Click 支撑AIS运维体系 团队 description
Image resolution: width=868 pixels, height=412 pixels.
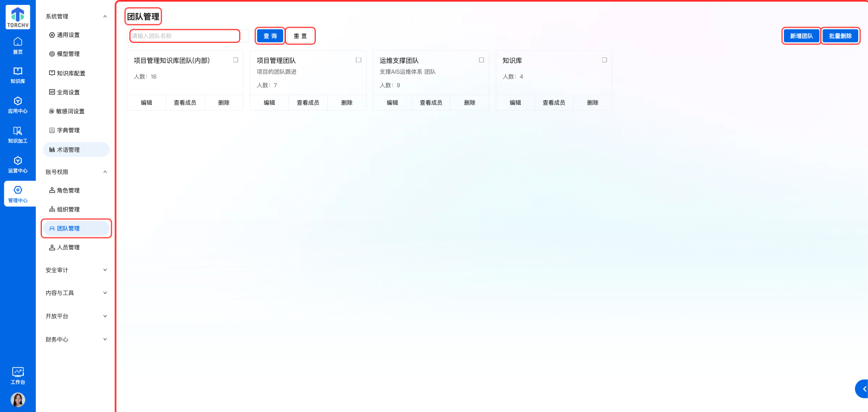407,72
